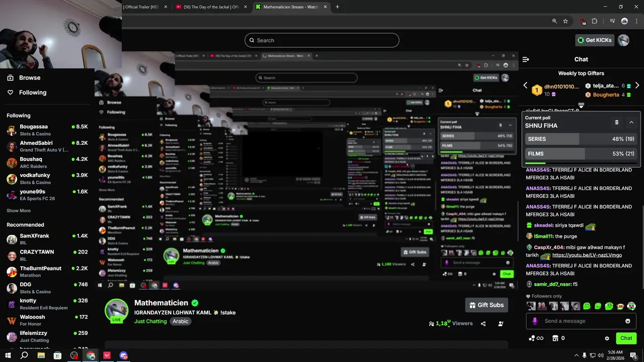Open the channel points infinity icon
The width and height of the screenshot is (644, 362).
(x=536, y=338)
